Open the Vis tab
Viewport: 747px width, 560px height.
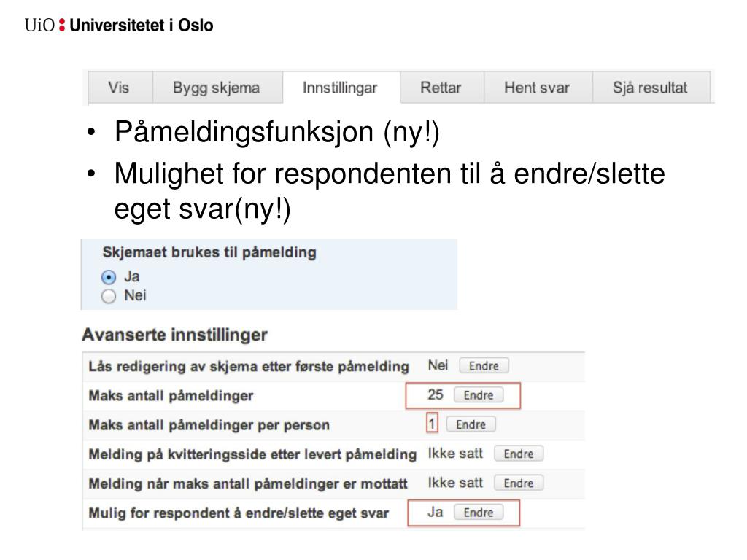point(120,87)
